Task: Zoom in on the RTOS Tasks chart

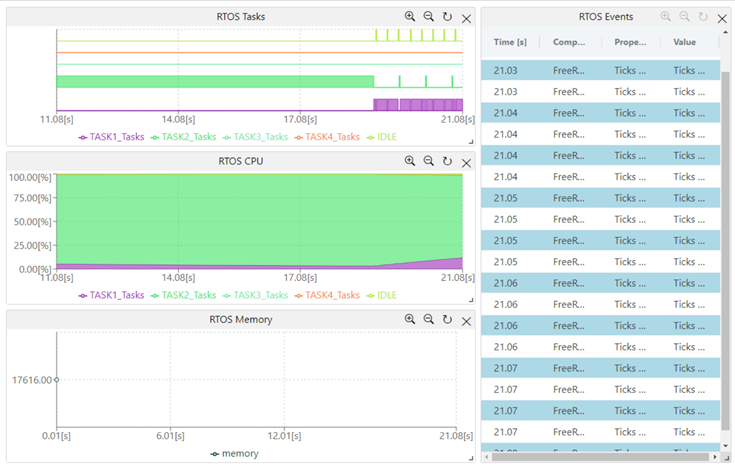Action: 410,17
